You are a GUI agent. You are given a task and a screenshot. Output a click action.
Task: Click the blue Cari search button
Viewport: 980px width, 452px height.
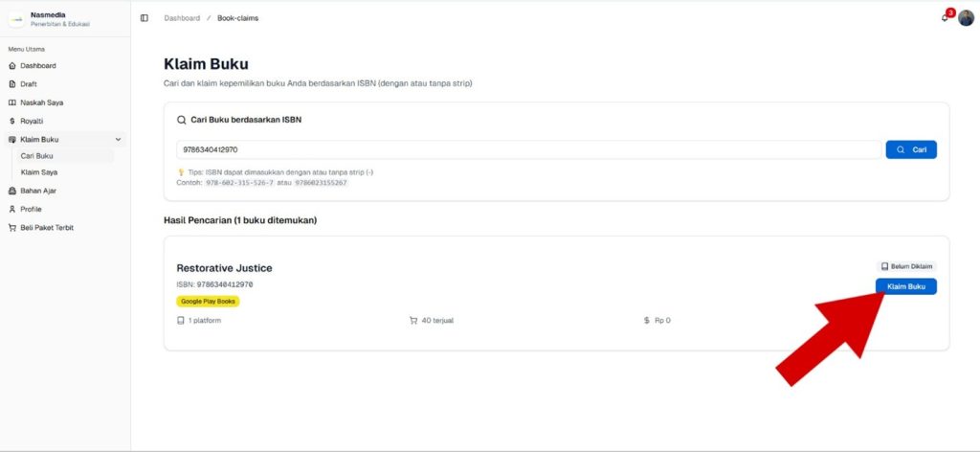[911, 150]
